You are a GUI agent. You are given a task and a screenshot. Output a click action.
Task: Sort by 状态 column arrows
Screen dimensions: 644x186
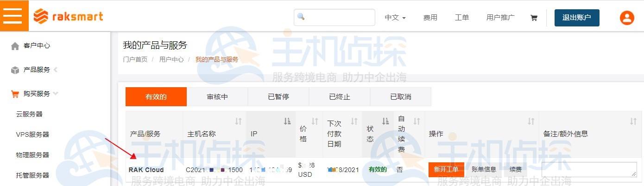pyautogui.click(x=385, y=121)
